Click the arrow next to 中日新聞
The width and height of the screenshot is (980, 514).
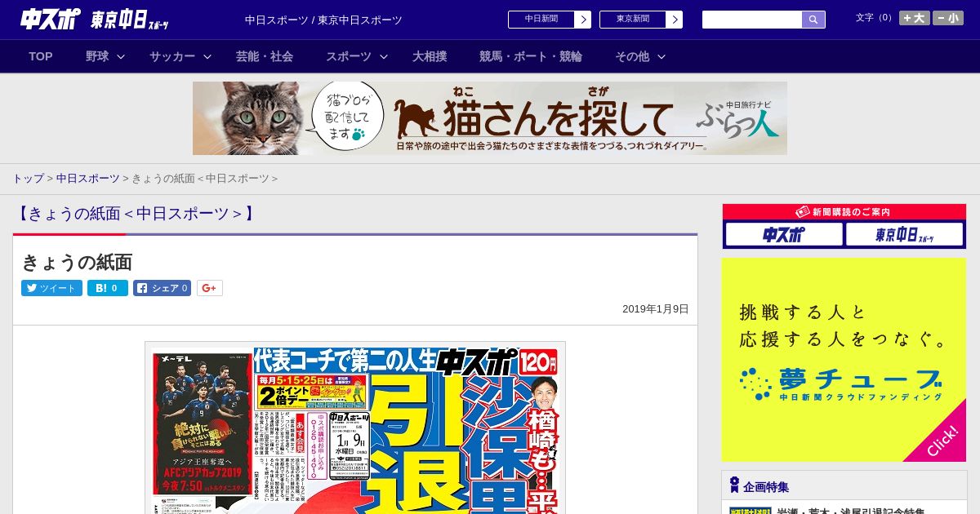click(x=583, y=20)
